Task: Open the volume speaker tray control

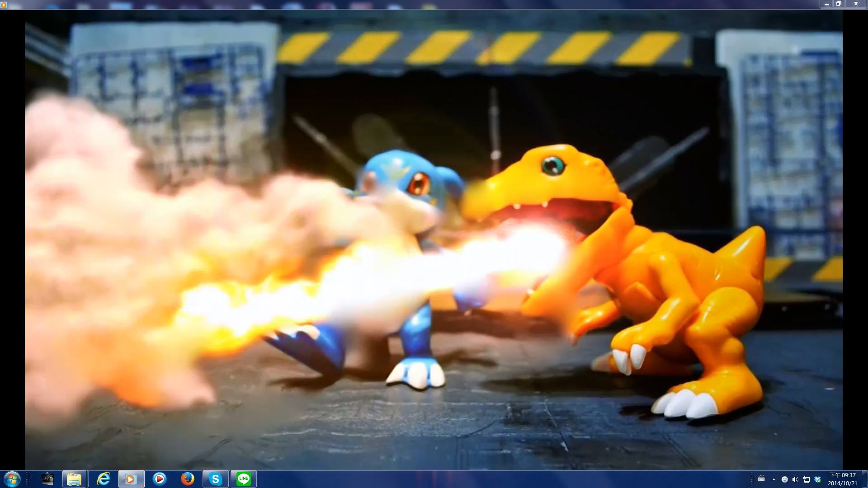Action: [x=795, y=479]
